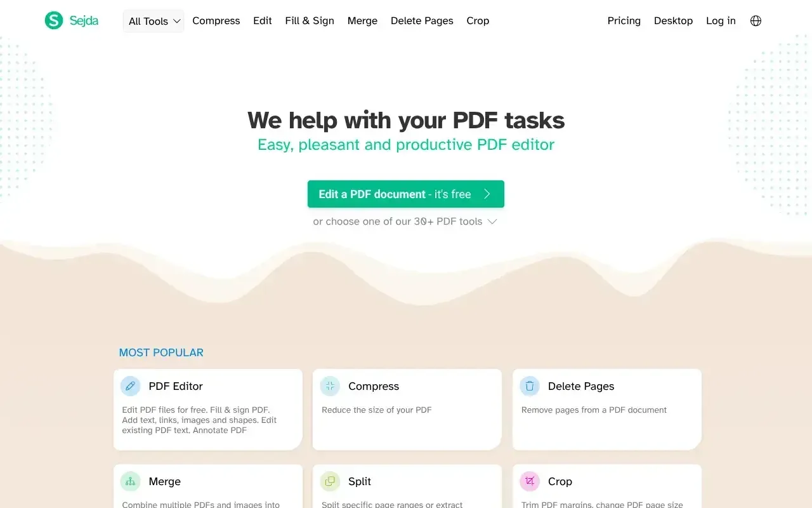Click the Crop tool icon
This screenshot has width=812, height=508.
coord(530,481)
